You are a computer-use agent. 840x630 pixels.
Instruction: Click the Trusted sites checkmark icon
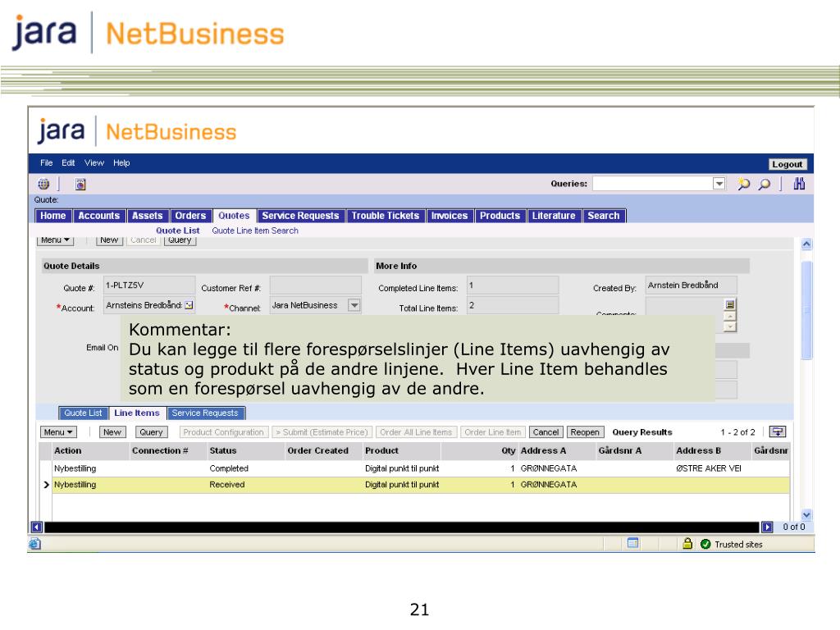point(705,545)
